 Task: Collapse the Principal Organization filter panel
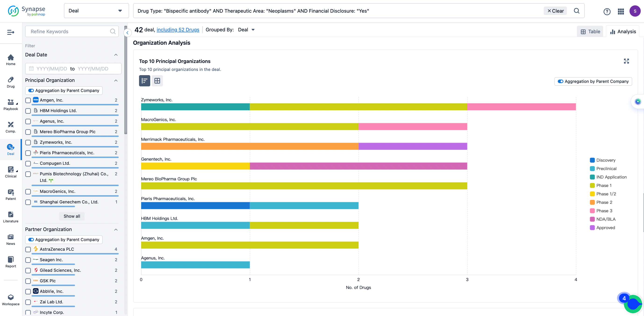(x=116, y=80)
